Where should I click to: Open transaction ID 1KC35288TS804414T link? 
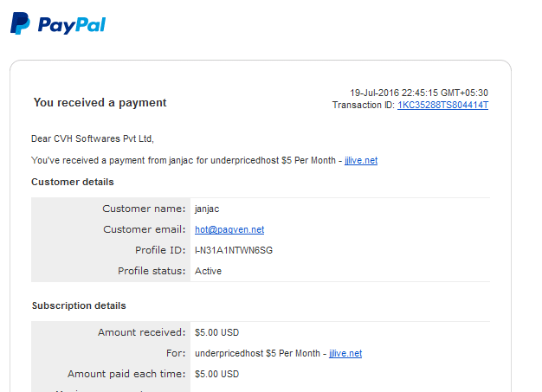pyautogui.click(x=442, y=105)
